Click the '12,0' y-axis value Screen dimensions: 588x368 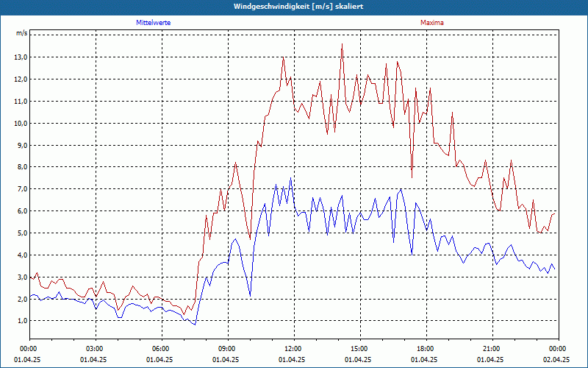pyautogui.click(x=21, y=79)
